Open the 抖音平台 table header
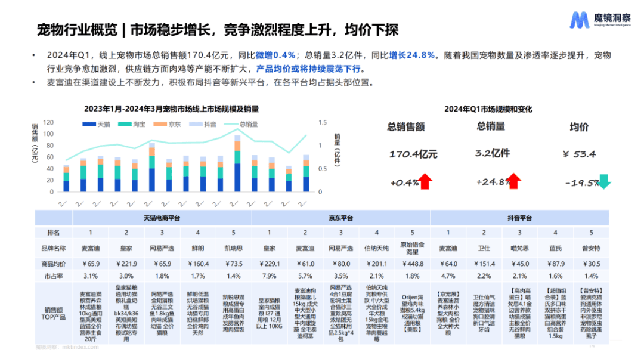Viewport: 644px width, 362px height. (x=519, y=218)
